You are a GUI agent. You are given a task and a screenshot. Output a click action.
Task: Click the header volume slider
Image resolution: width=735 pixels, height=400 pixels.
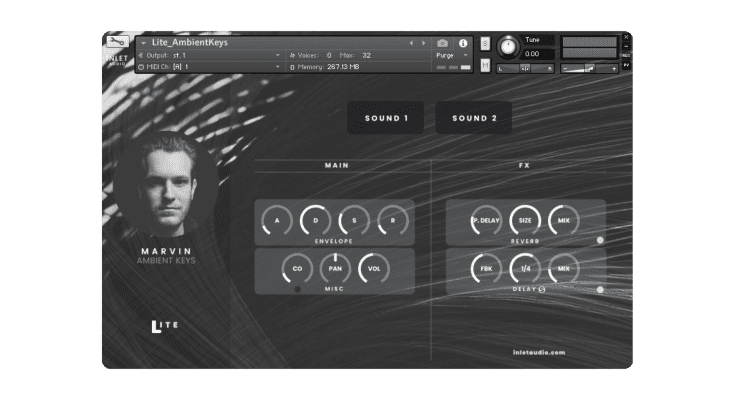pyautogui.click(x=589, y=67)
